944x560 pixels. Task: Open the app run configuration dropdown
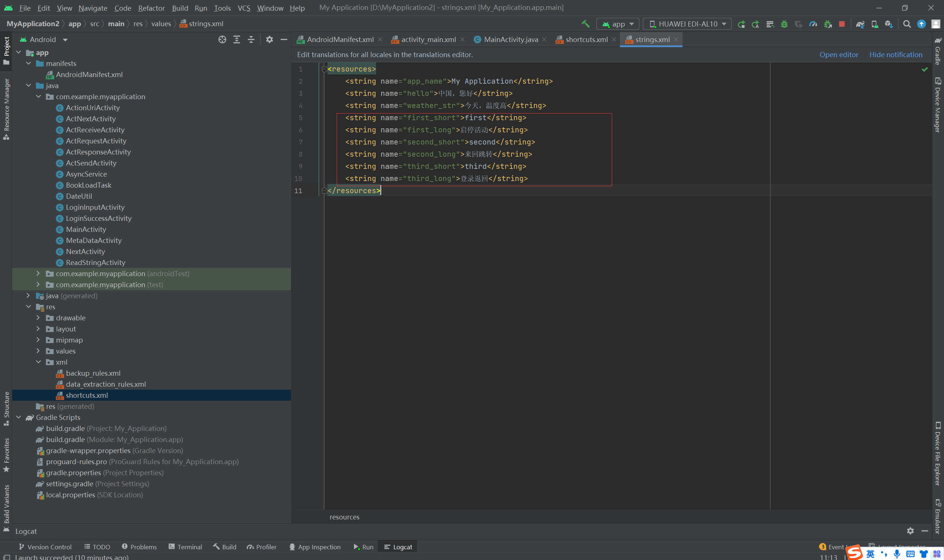[x=618, y=24]
